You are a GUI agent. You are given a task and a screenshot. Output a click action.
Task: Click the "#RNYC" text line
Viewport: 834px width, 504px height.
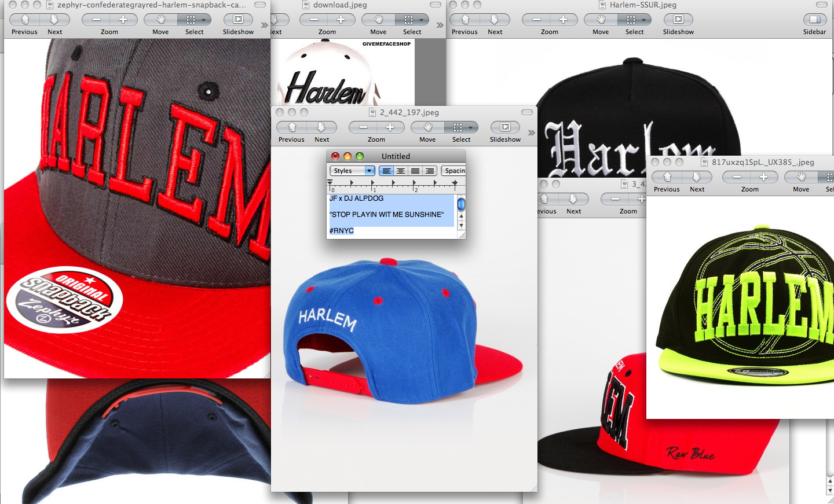pyautogui.click(x=342, y=230)
